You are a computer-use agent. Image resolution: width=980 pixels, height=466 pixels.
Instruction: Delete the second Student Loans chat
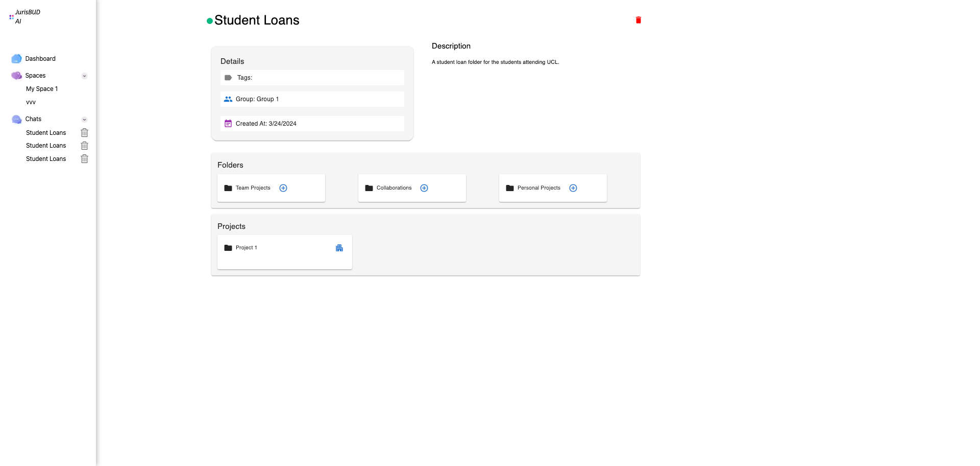click(85, 146)
